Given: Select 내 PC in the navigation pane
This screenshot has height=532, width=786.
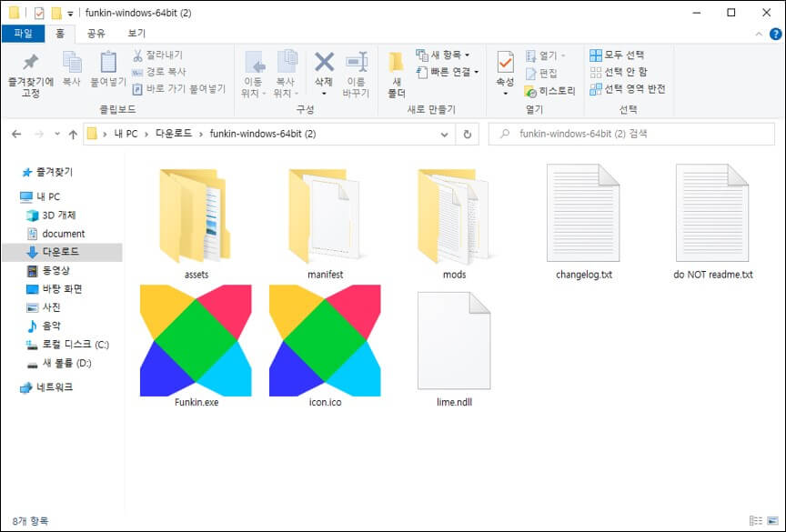Looking at the screenshot, I should point(40,196).
